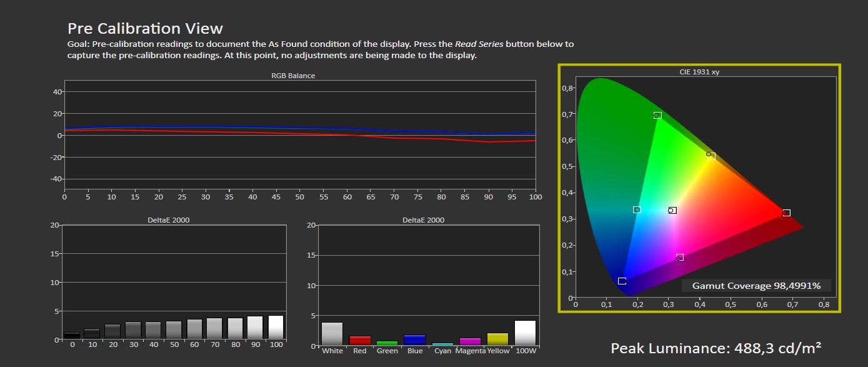This screenshot has height=367, width=868.
Task: Click the cyan secondary marker on CIE chart
Action: tap(637, 210)
